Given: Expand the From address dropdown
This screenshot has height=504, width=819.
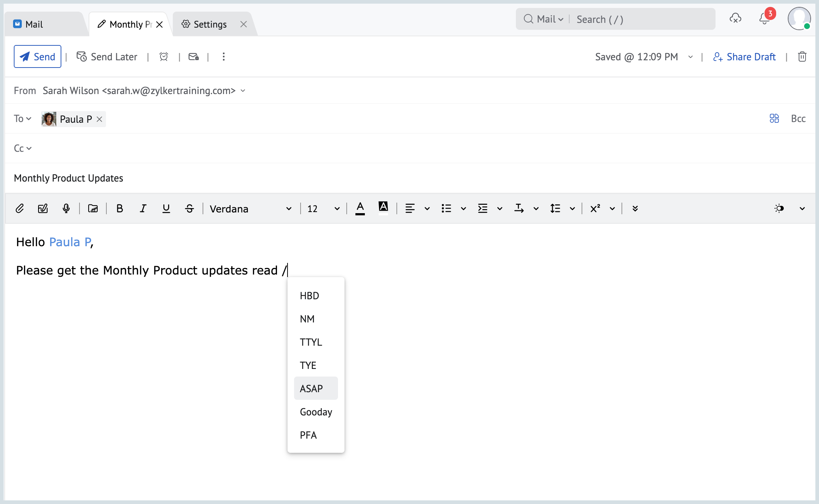Looking at the screenshot, I should (243, 90).
